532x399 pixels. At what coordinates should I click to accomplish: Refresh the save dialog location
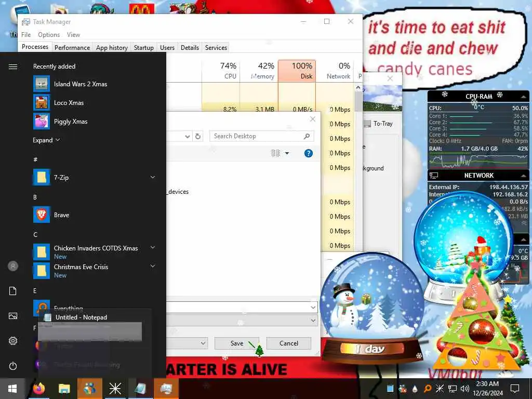tap(198, 136)
